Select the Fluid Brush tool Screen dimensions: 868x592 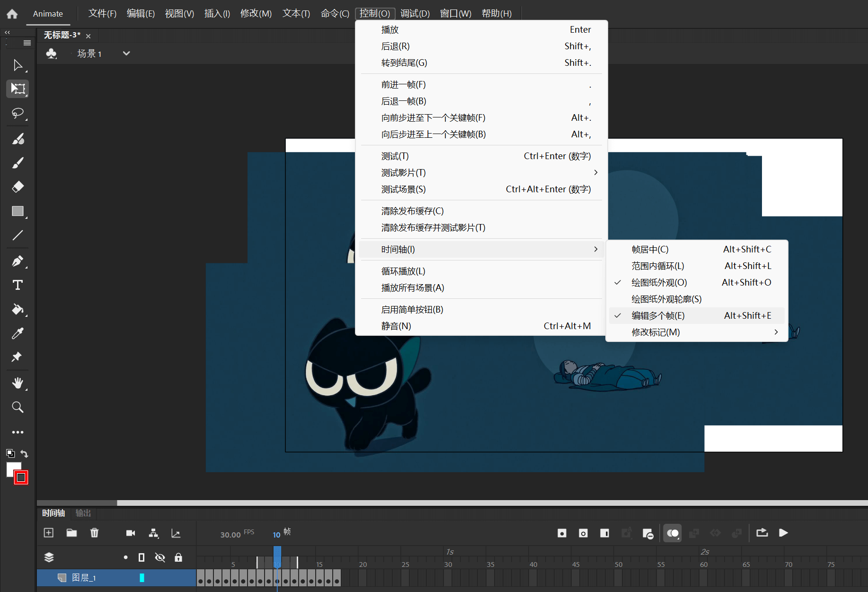(18, 139)
